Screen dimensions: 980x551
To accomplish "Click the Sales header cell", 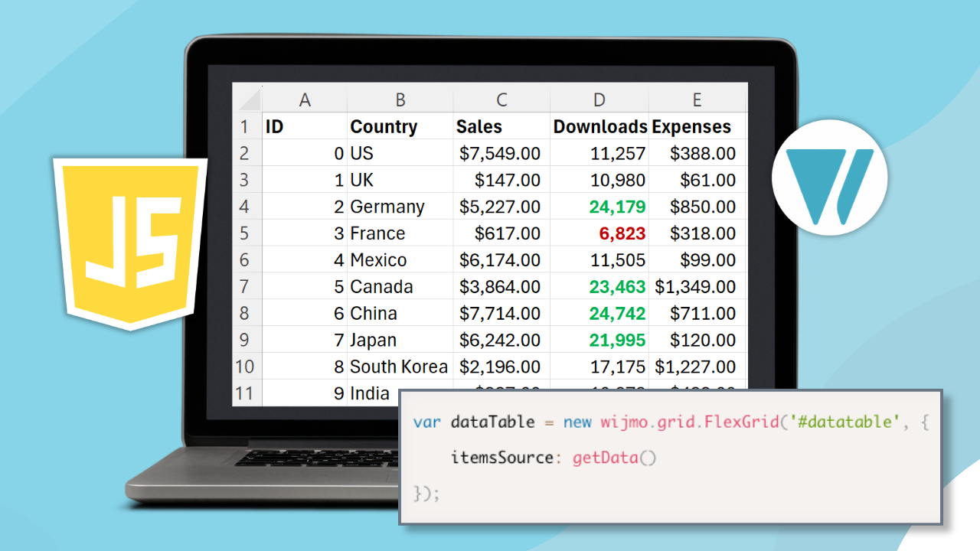I will pos(501,126).
